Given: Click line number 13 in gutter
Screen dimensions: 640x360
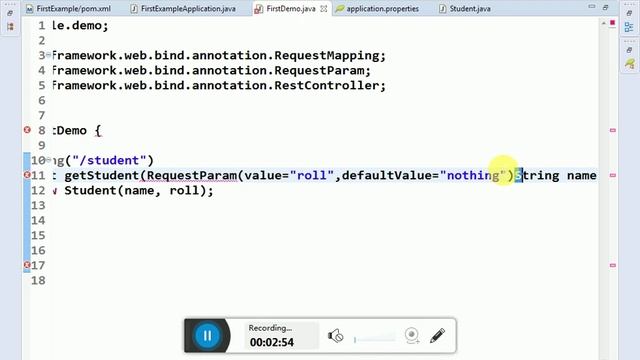Looking at the screenshot, I should pos(38,205).
